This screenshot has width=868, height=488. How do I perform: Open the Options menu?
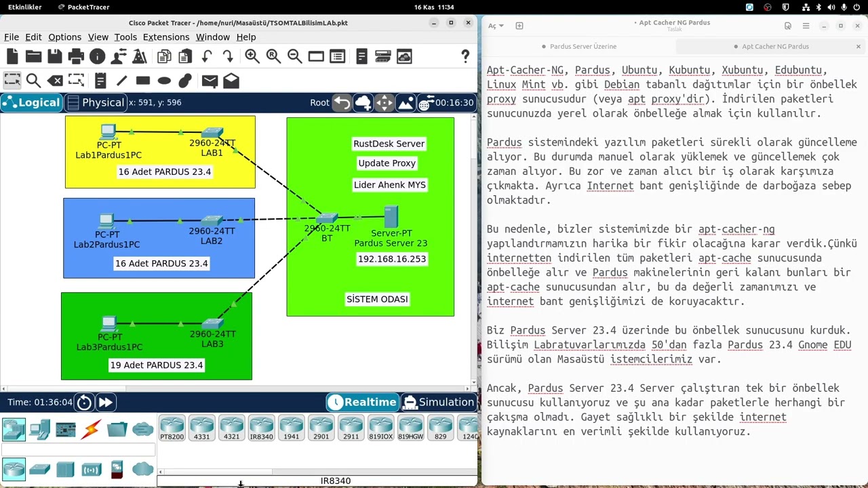pos(64,37)
